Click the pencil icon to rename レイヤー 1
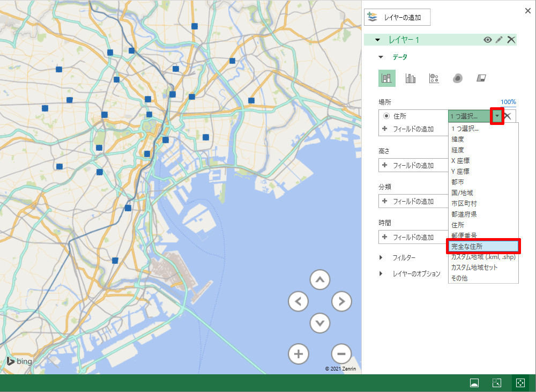The width and height of the screenshot is (536, 392). pos(499,40)
